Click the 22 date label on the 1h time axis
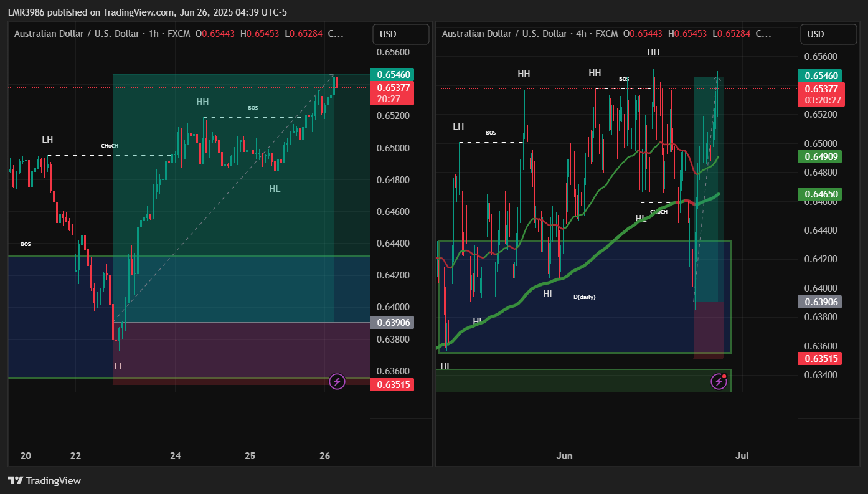Image resolution: width=868 pixels, height=494 pixels. (76, 456)
